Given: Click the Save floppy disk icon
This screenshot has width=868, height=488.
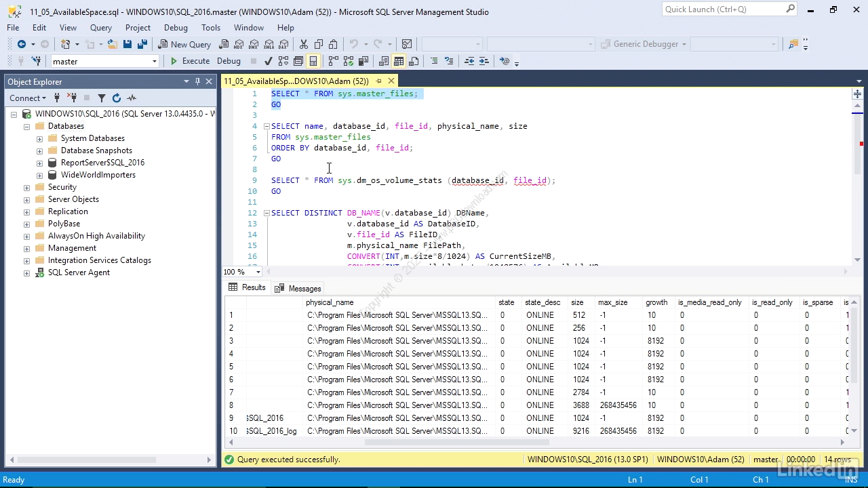Looking at the screenshot, I should pos(127,44).
